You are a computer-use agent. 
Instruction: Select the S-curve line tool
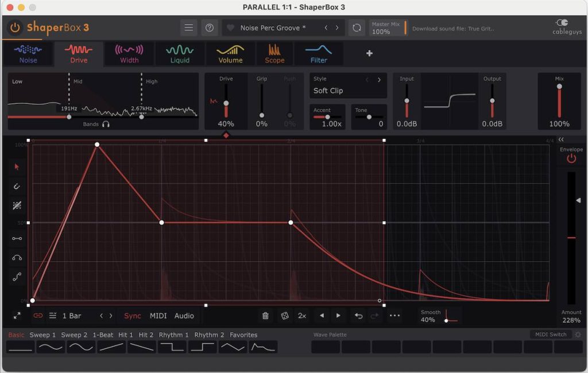tap(17, 276)
